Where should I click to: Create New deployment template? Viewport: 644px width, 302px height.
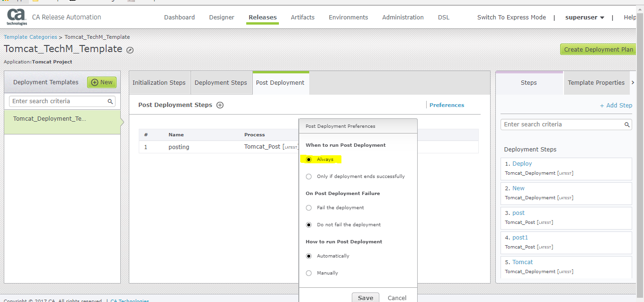click(102, 82)
